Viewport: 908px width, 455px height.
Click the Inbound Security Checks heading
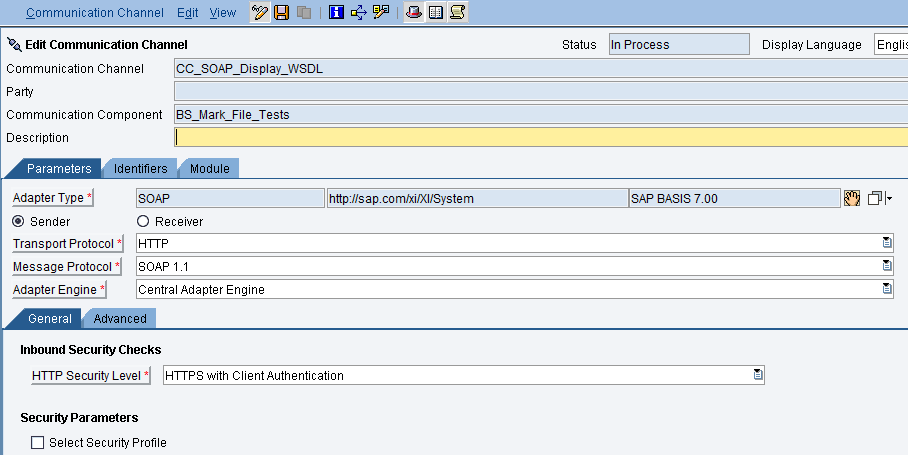coord(90,350)
